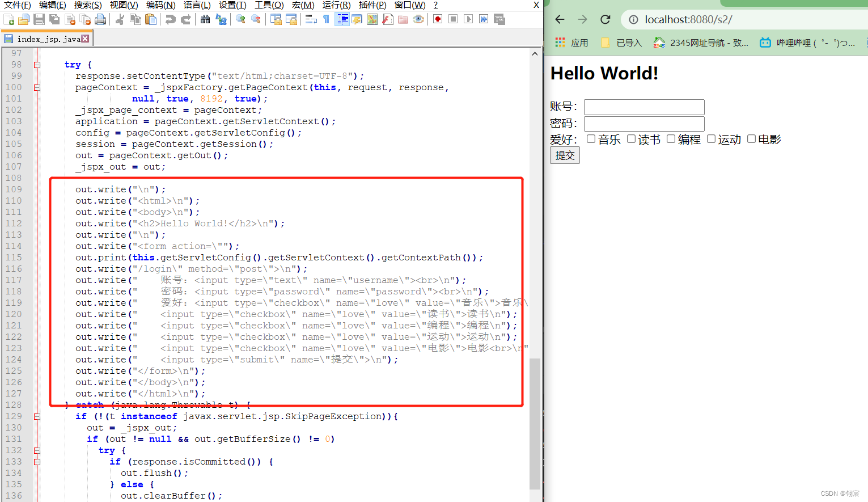Click the Save All icon
Screen dimensions: 868x502
pos(54,20)
